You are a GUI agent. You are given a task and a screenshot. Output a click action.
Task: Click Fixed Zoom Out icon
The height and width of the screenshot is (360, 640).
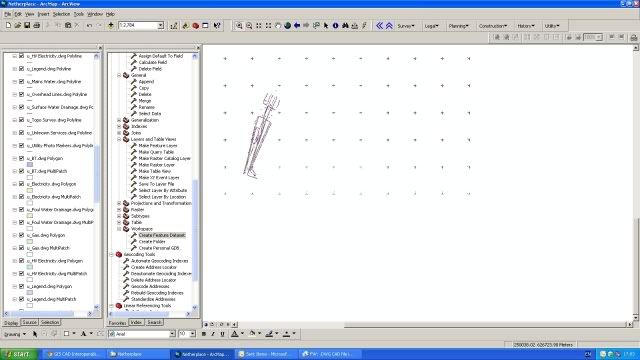coord(268,26)
